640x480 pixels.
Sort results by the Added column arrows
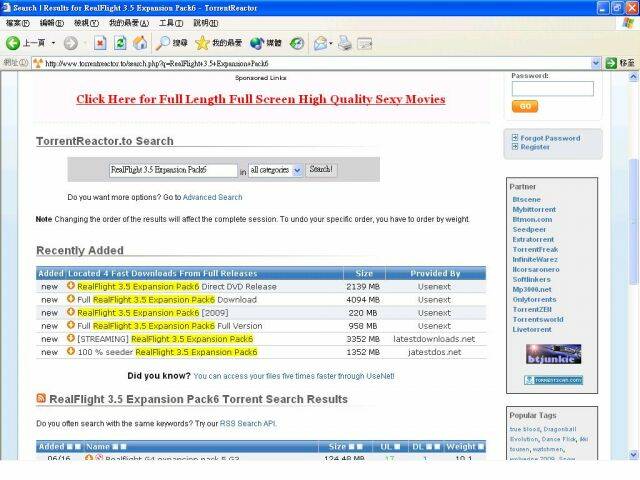coord(73,447)
